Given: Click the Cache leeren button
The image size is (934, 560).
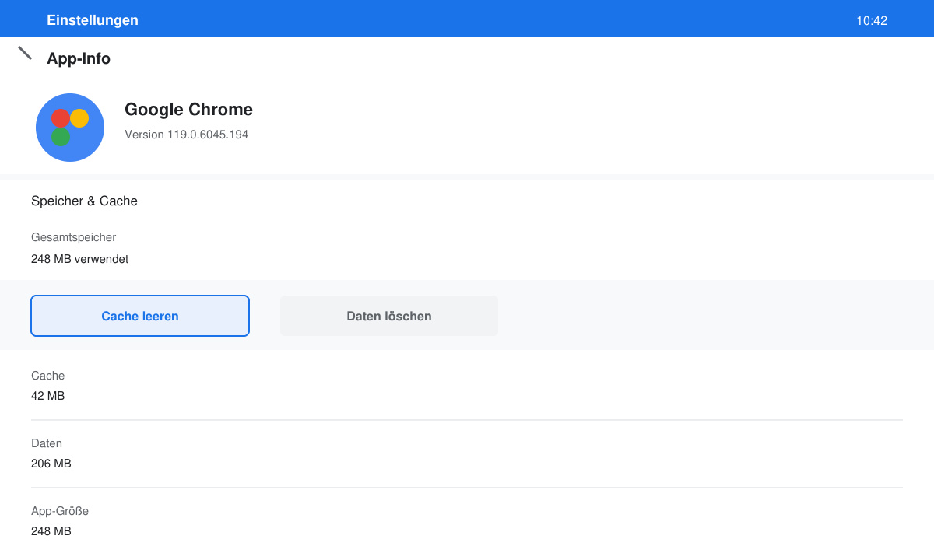Looking at the screenshot, I should point(140,316).
